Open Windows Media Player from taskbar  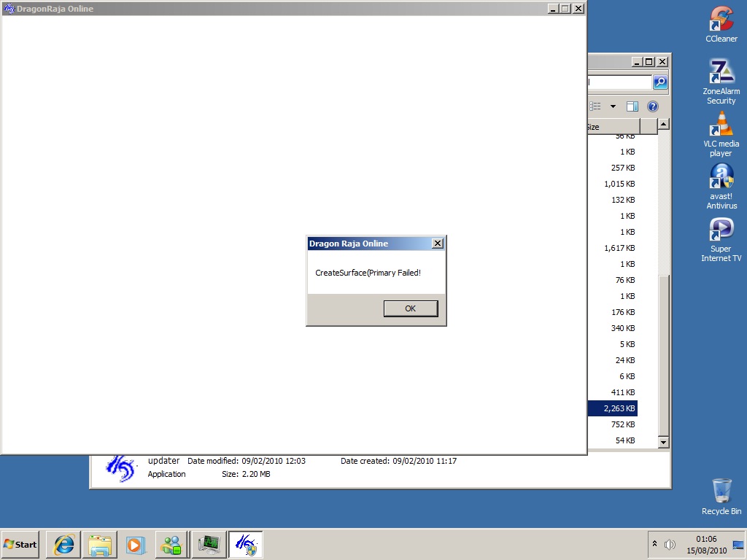coord(136,544)
